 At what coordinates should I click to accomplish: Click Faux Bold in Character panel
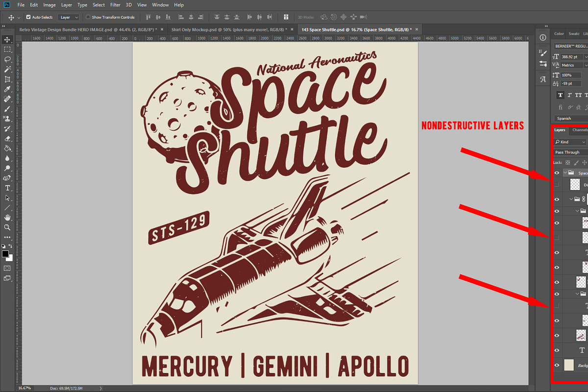(x=561, y=95)
